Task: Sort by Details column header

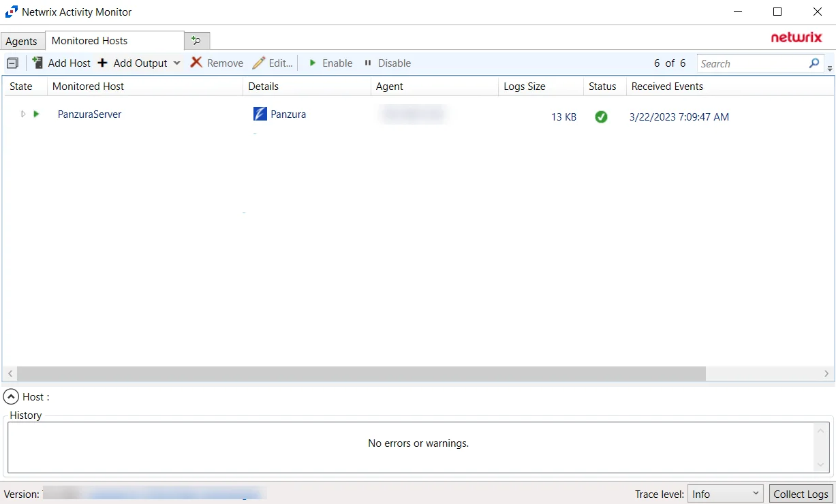Action: (307, 86)
